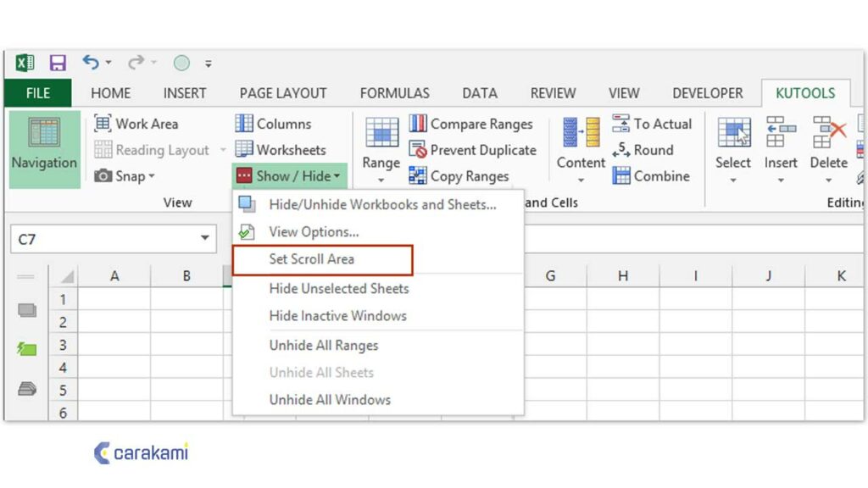Open the Name Box dropdown arrow
This screenshot has height=488, width=868.
[x=205, y=238]
